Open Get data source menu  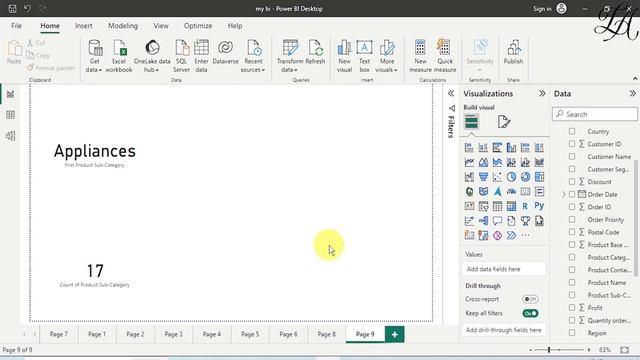point(94,56)
